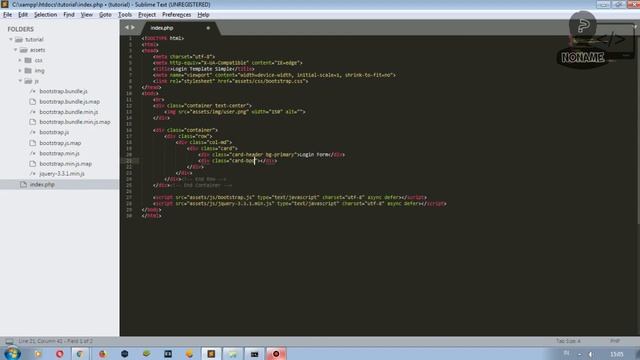Click the assets/img/user.png img tag line

235,112
